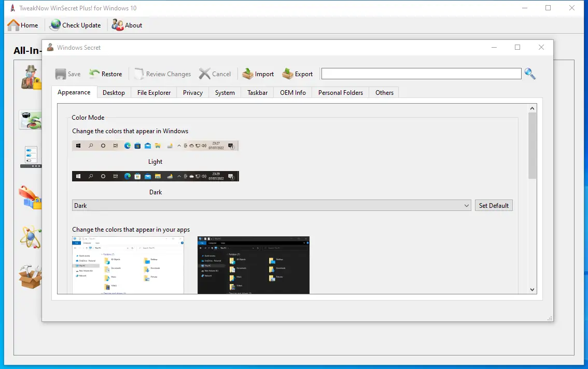Click the Light taskbar preview image
The width and height of the screenshot is (588, 369).
[x=155, y=146]
